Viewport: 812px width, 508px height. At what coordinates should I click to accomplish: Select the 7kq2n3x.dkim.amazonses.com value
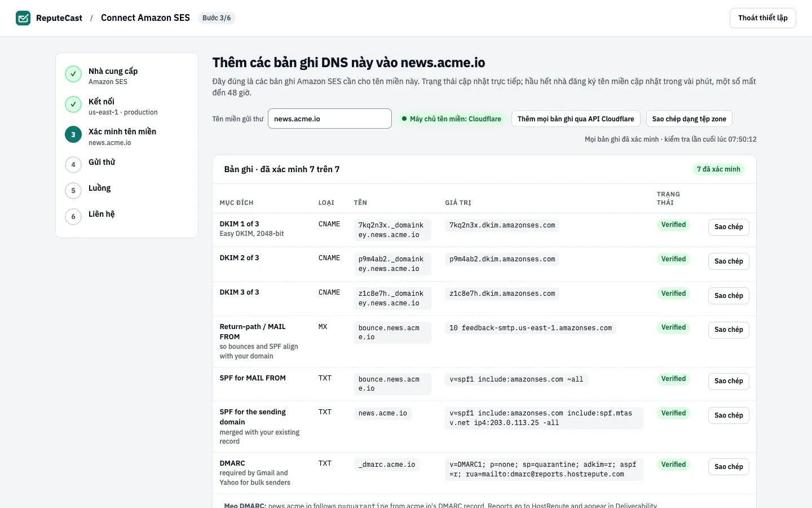pyautogui.click(x=502, y=225)
